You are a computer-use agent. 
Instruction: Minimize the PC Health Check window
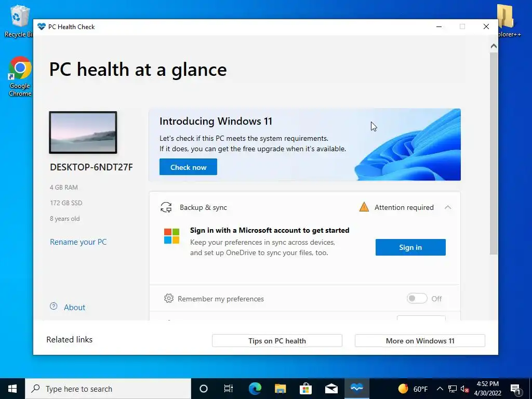(x=438, y=27)
